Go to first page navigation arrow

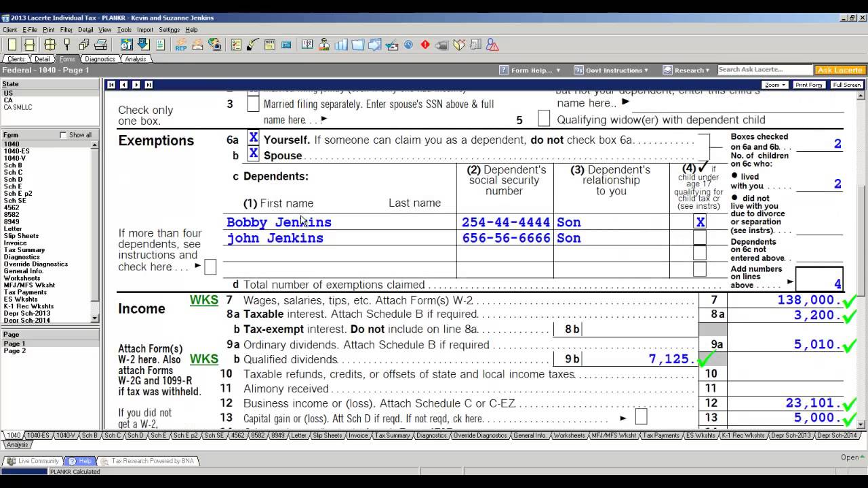click(111, 85)
